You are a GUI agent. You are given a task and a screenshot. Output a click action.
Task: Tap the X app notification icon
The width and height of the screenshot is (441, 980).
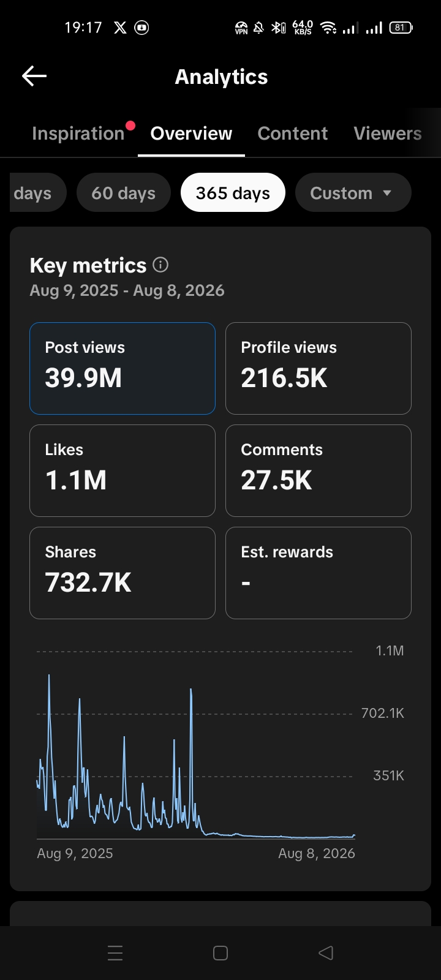120,28
